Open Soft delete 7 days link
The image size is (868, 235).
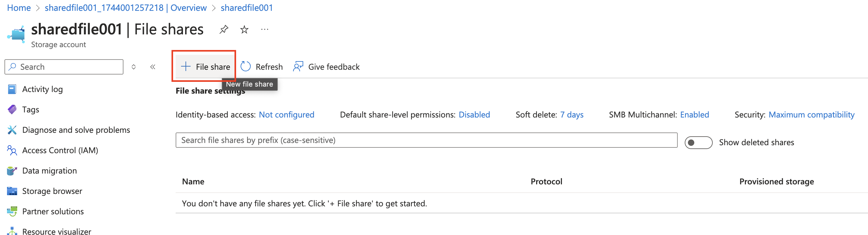point(571,115)
